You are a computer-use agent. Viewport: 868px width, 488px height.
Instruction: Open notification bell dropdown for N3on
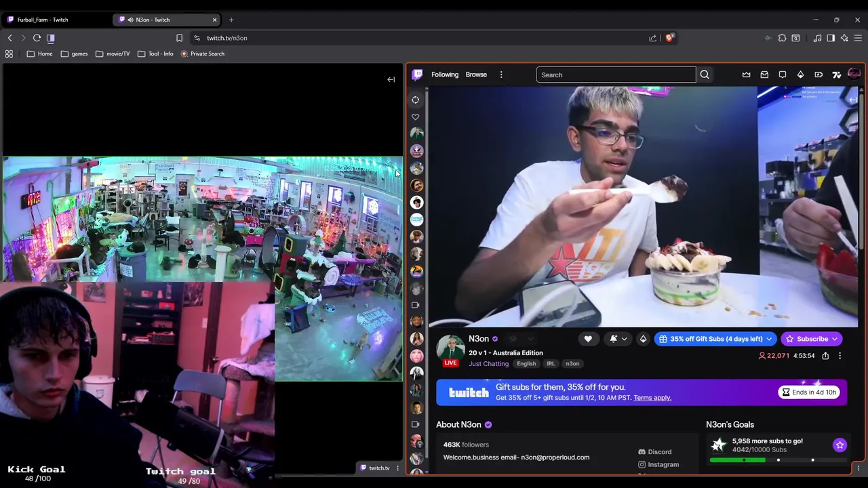(618, 339)
